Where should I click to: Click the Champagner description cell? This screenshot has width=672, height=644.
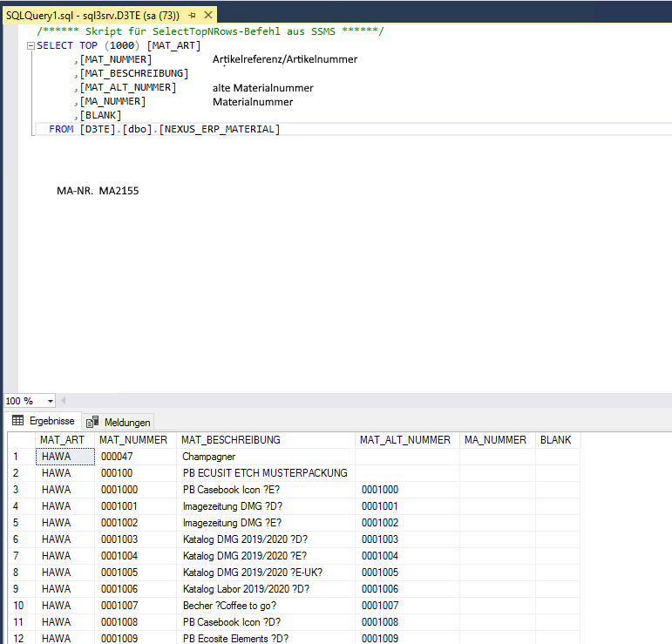[208, 457]
